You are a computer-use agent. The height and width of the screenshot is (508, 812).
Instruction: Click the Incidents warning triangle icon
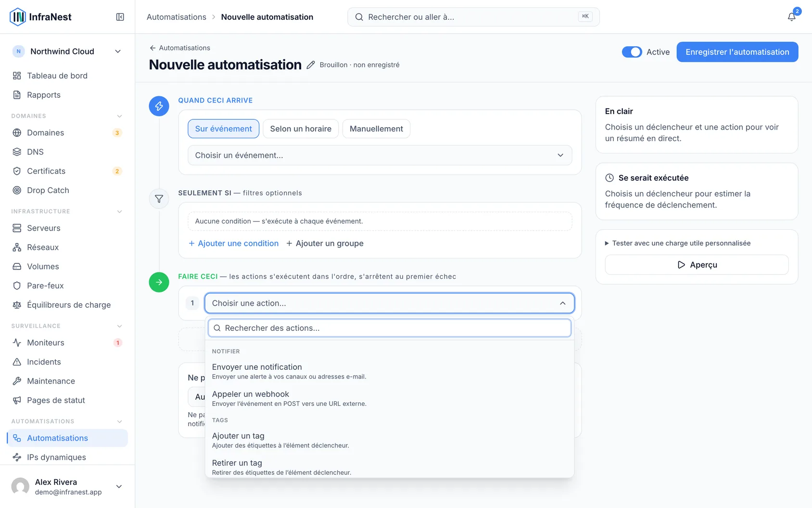tap(17, 362)
